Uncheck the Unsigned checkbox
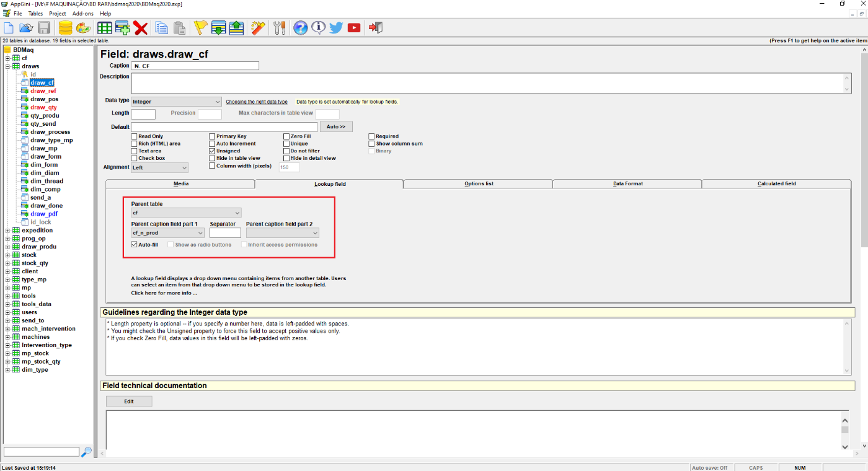The height and width of the screenshot is (471, 868). coord(212,151)
